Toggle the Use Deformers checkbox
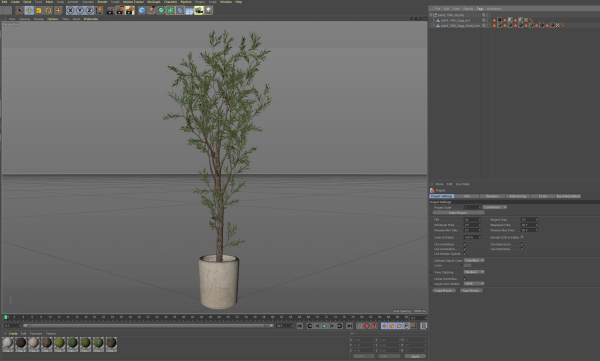Screen dimensions: 600x361 click(522, 249)
